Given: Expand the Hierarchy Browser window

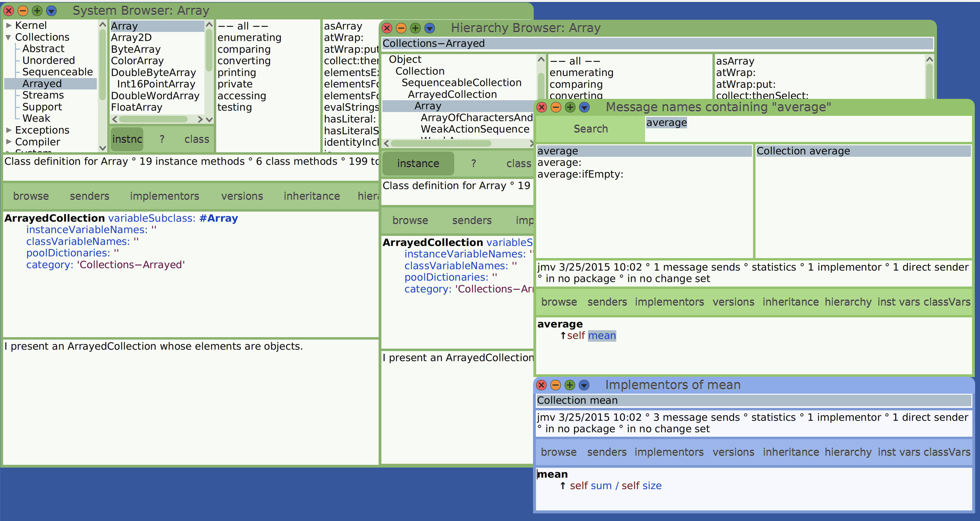Looking at the screenshot, I should [415, 28].
